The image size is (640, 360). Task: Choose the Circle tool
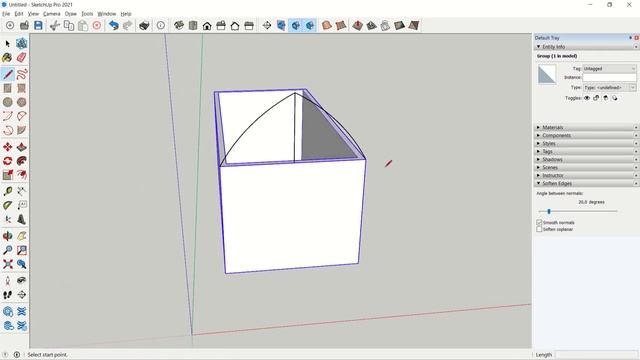7,102
